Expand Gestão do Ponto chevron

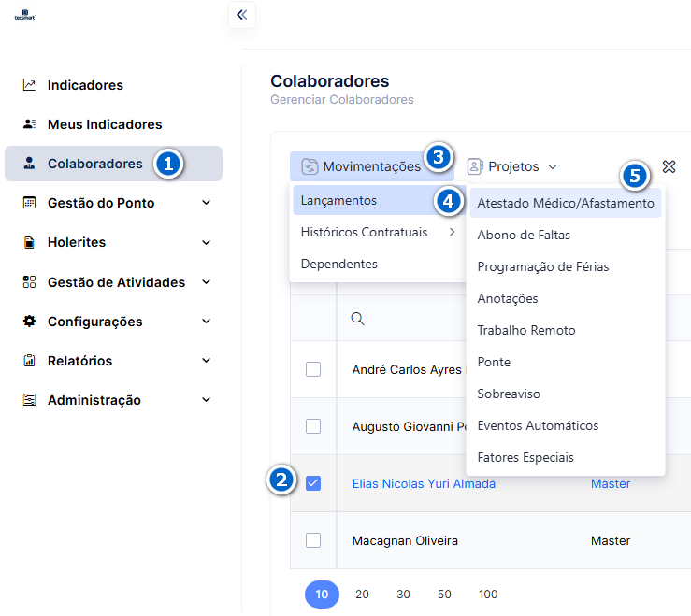206,203
